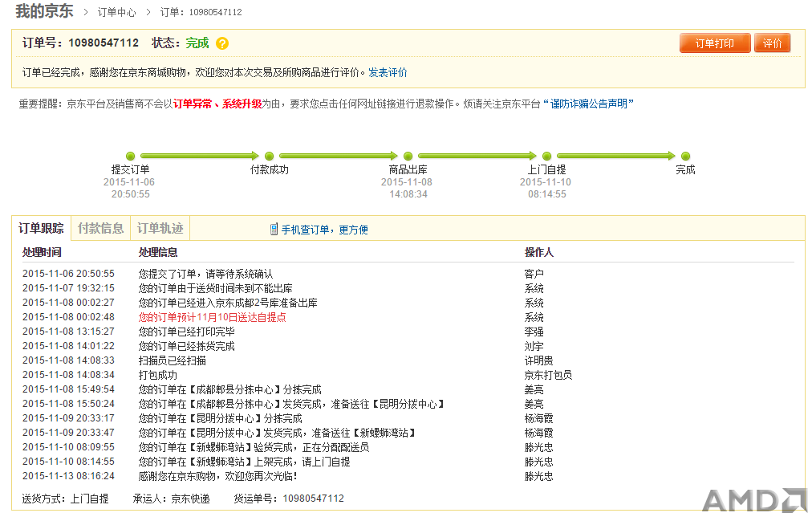This screenshot has width=812, height=517.
Task: Click operator name 京东打包员
Action: [x=548, y=375]
